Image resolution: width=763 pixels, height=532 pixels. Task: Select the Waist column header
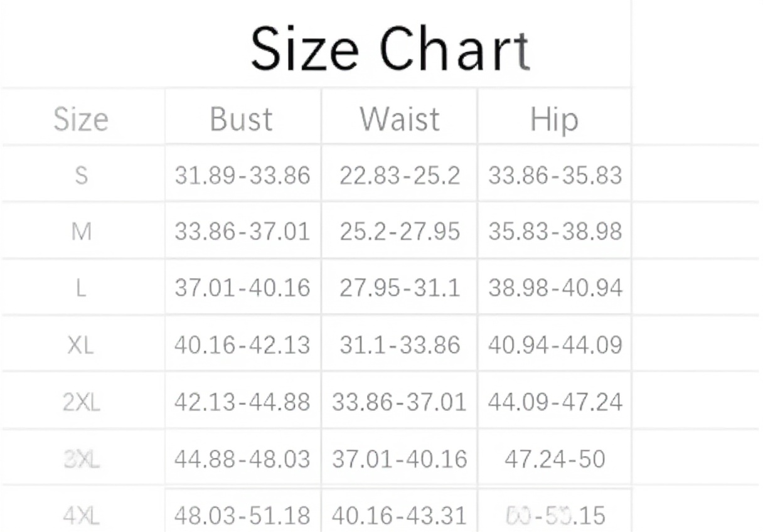(400, 119)
